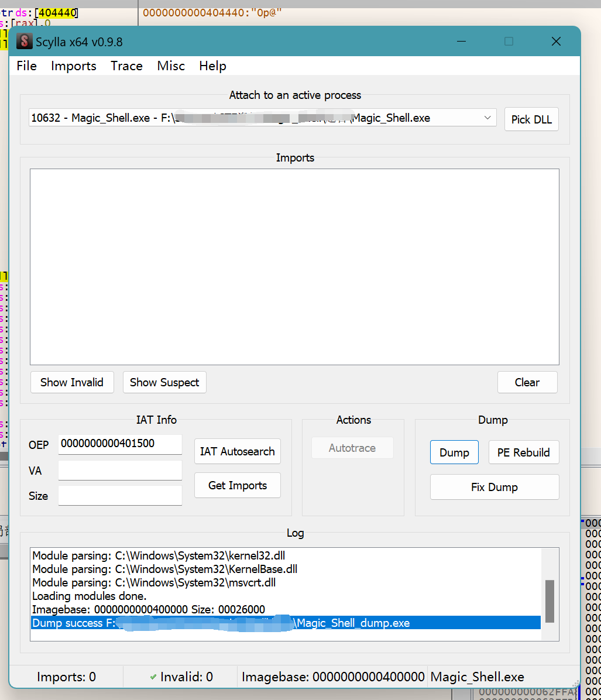Click 'Imports: 0' status bar entry
The height and width of the screenshot is (700, 601).
tap(67, 677)
